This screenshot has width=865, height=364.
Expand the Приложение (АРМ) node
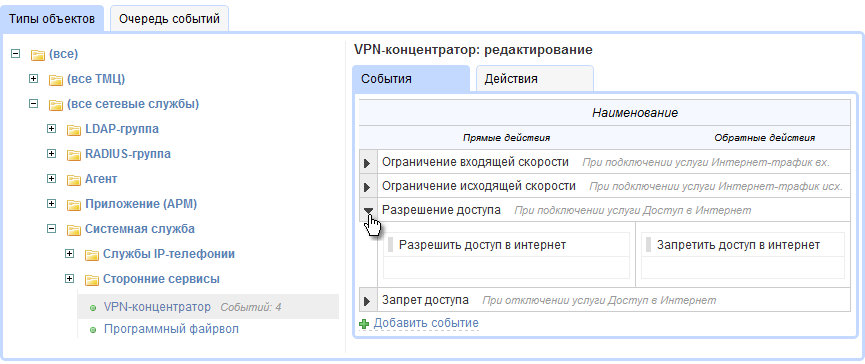click(x=52, y=204)
